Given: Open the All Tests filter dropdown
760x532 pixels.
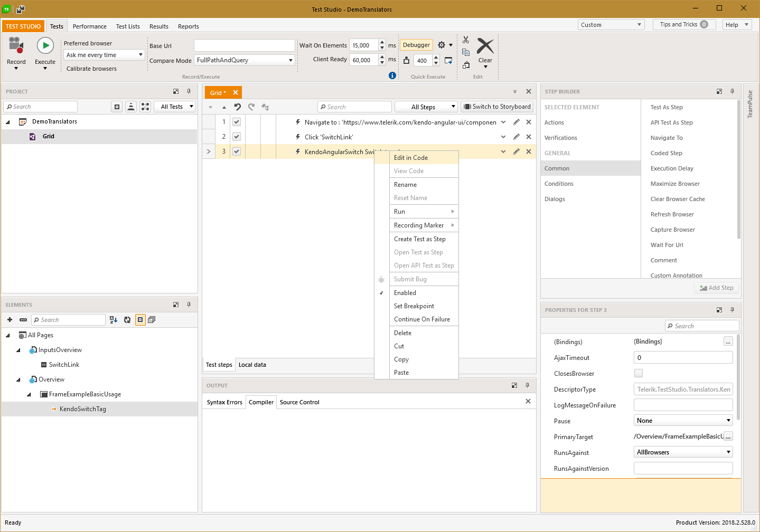Looking at the screenshot, I should 175,107.
